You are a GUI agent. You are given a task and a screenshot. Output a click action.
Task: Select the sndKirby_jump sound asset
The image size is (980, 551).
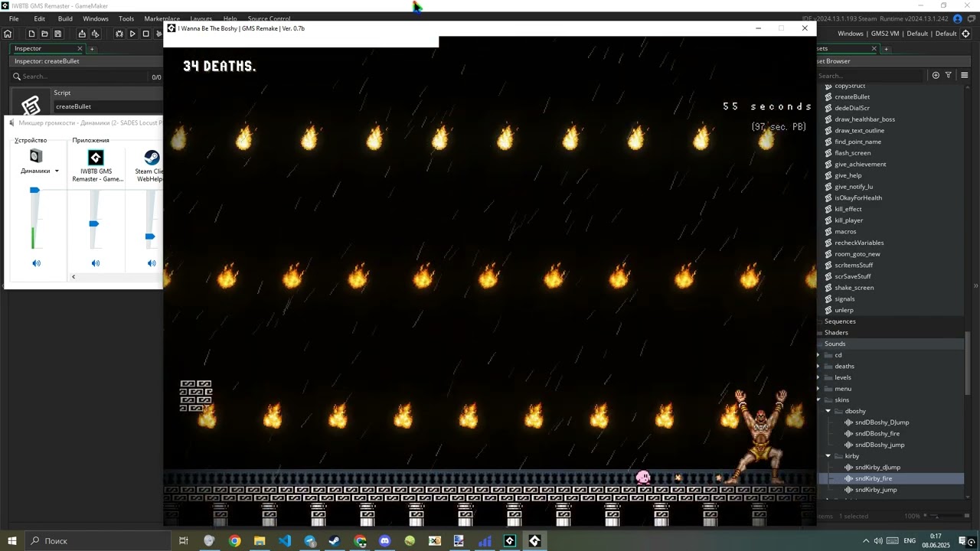tap(876, 490)
